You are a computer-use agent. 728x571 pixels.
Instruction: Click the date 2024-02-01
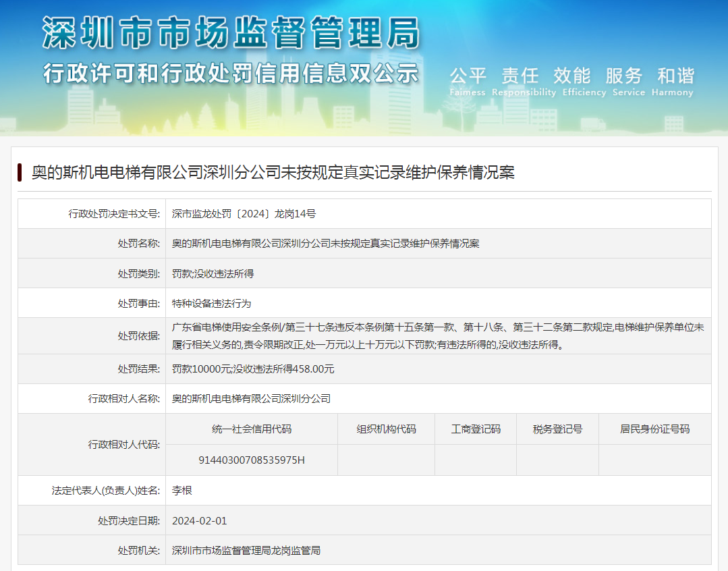click(x=200, y=521)
